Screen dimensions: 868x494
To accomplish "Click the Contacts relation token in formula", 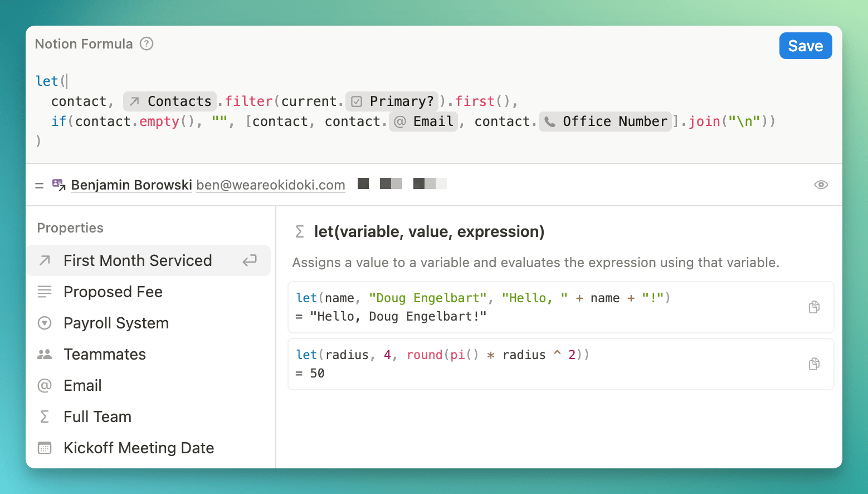I will click(x=170, y=101).
